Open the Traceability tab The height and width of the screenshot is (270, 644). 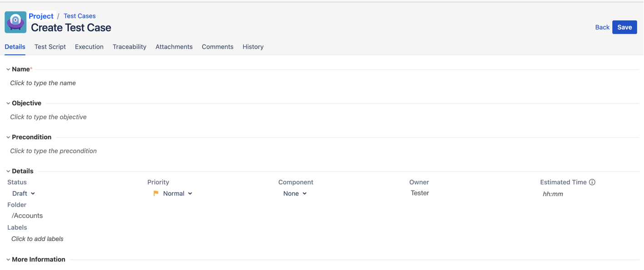130,47
